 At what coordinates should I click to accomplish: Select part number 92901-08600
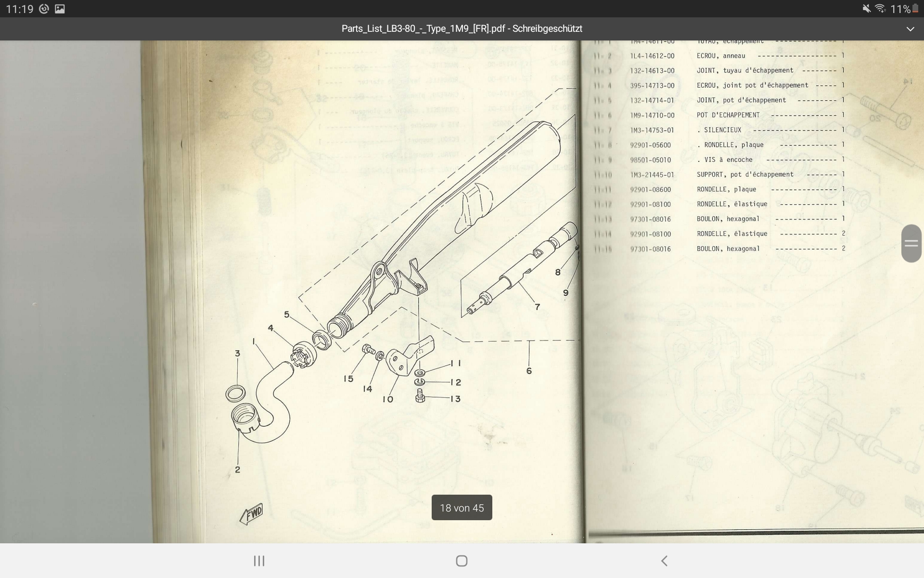pyautogui.click(x=650, y=190)
